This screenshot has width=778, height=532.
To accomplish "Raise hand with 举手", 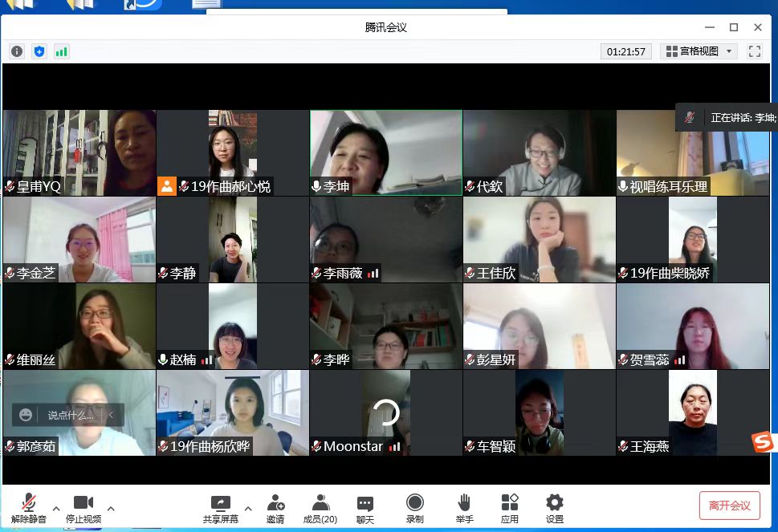I will tap(464, 508).
